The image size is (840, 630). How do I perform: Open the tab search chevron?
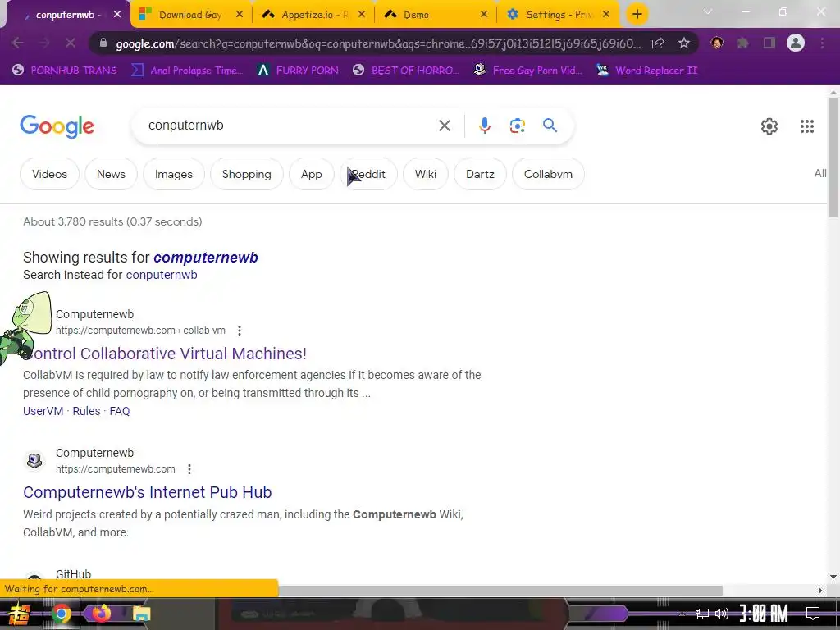click(708, 11)
